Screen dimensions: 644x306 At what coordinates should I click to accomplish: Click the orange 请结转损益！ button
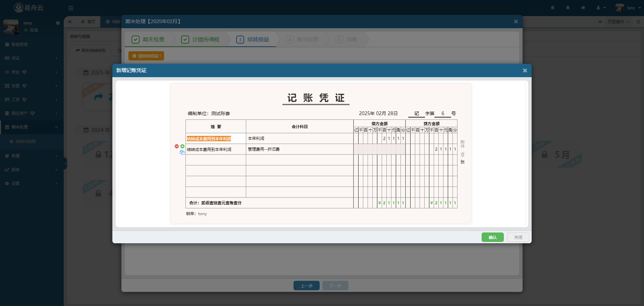tap(146, 56)
